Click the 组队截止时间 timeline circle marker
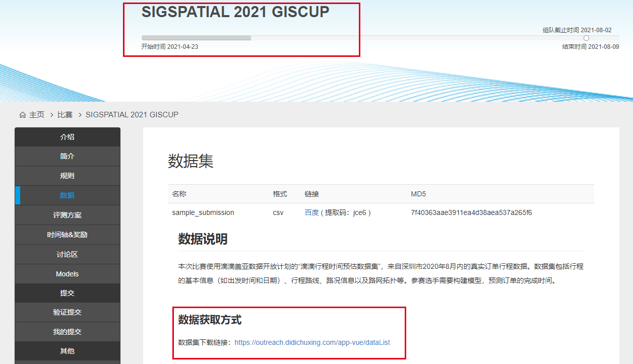The height and width of the screenshot is (364, 633). click(586, 38)
